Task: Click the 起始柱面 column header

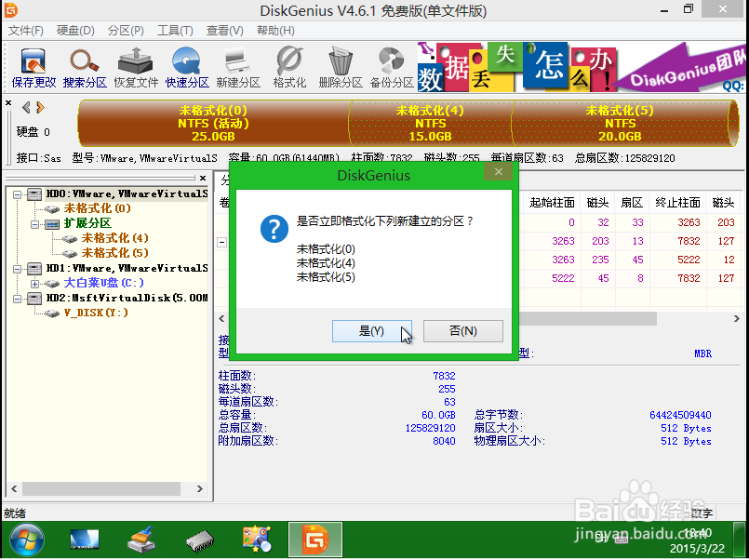Action: (x=552, y=203)
